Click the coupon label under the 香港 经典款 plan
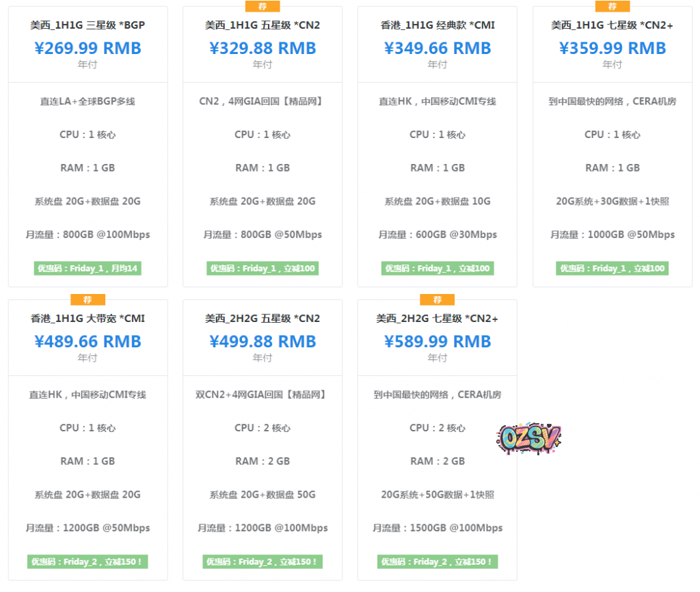 (437, 269)
